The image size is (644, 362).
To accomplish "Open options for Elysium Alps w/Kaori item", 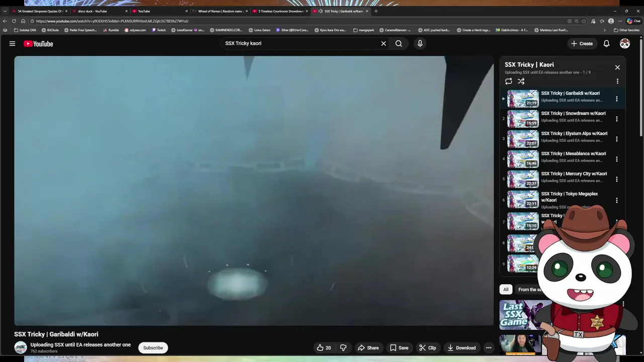I will 617,139.
